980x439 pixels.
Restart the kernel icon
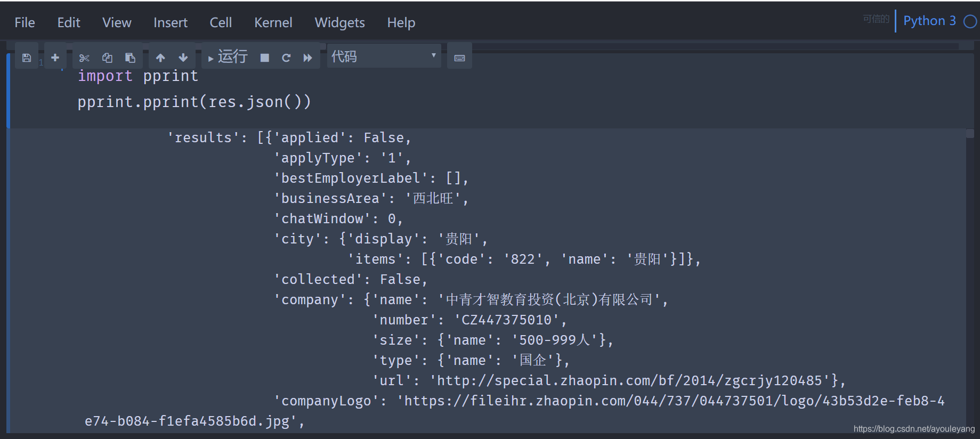(286, 58)
